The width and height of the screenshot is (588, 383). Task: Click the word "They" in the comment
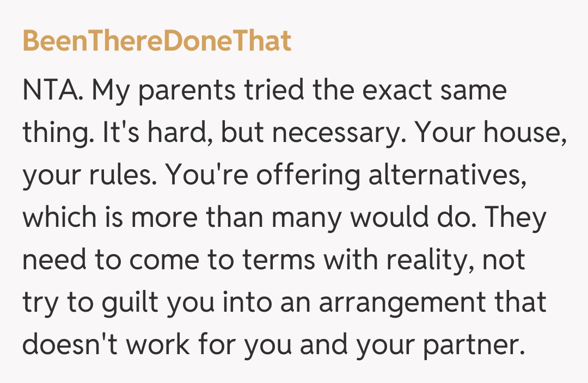[515, 218]
